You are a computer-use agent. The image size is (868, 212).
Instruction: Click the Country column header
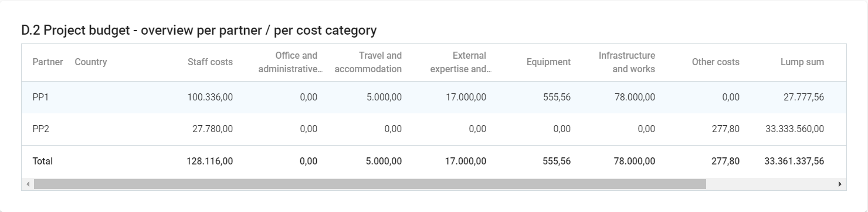(91, 62)
